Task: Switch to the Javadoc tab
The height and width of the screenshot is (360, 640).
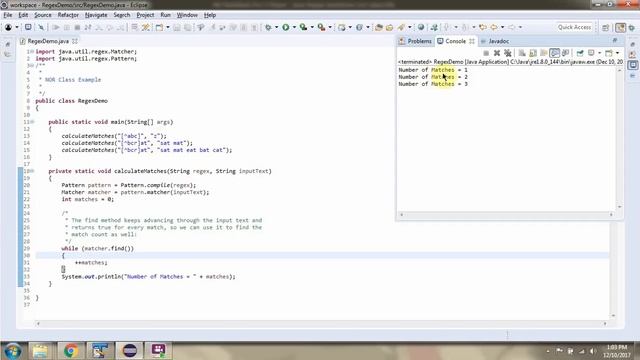Action: pyautogui.click(x=495, y=41)
